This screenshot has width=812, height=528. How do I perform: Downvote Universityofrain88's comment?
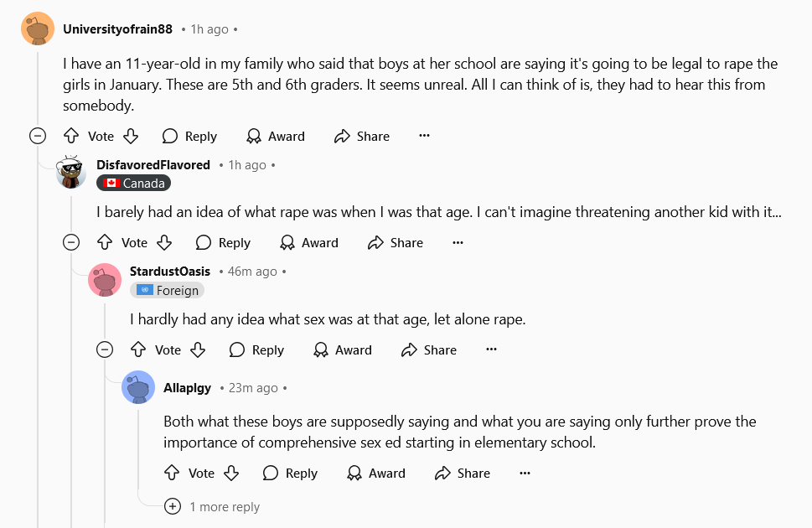[x=131, y=136]
